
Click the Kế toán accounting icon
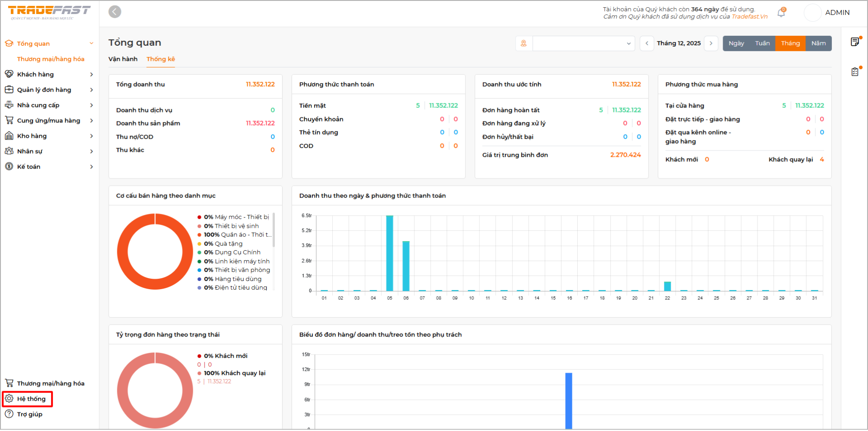pos(9,166)
